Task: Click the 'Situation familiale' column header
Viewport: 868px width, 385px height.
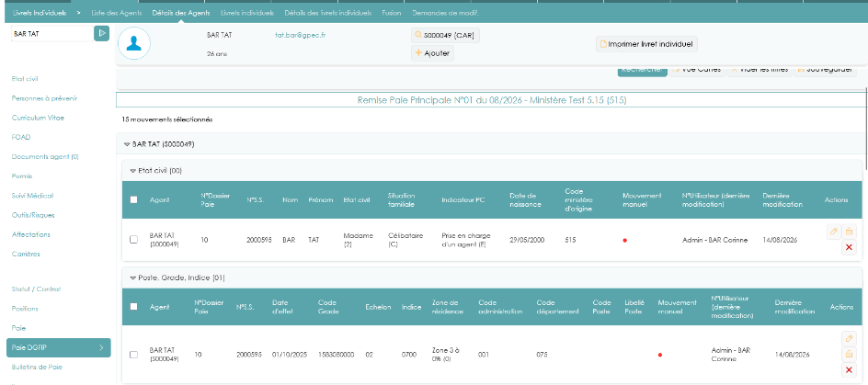Action: tap(402, 199)
